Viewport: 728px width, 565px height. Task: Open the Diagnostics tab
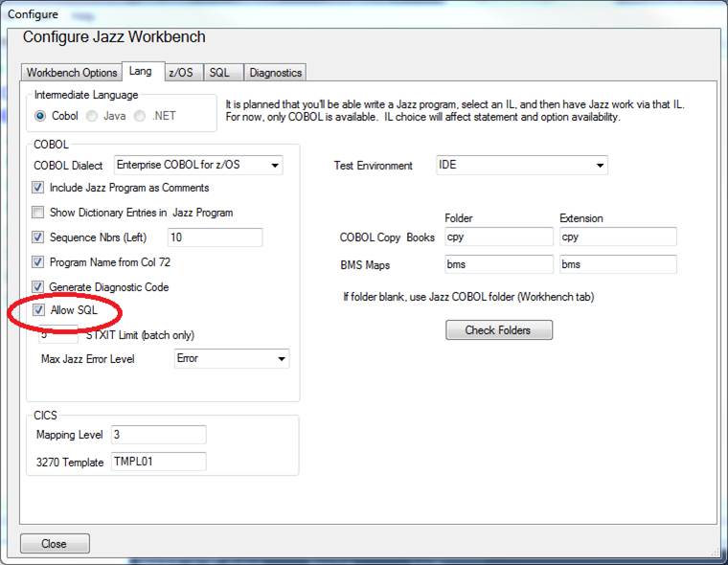275,73
